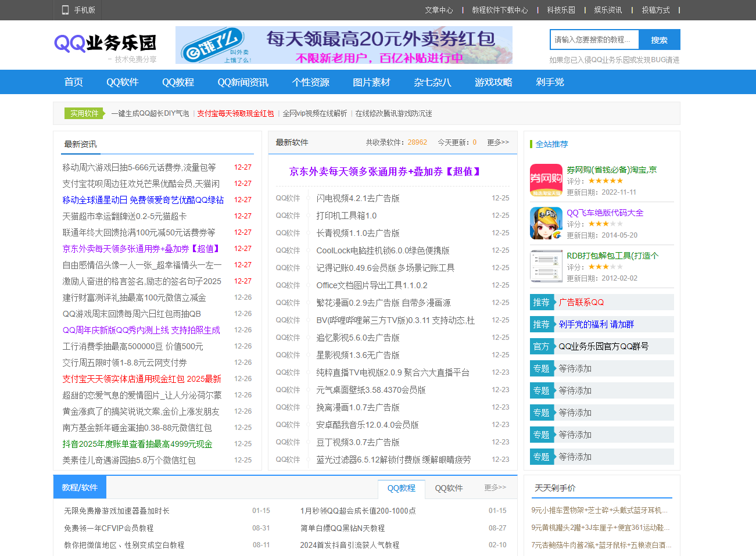Go to 游戏攻略 in the navigation bar
Viewport: 756px width, 556px height.
coord(493,82)
